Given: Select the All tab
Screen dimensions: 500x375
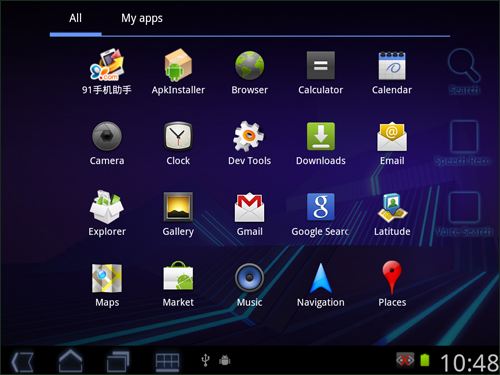Looking at the screenshot, I should click(75, 18).
